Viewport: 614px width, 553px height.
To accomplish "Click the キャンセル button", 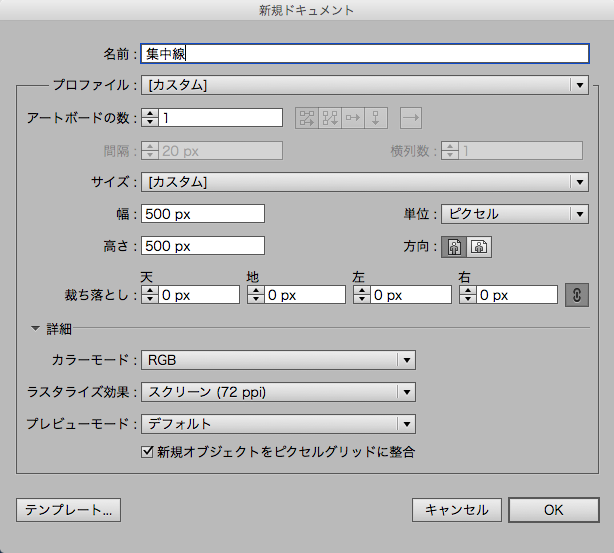I will point(457,510).
